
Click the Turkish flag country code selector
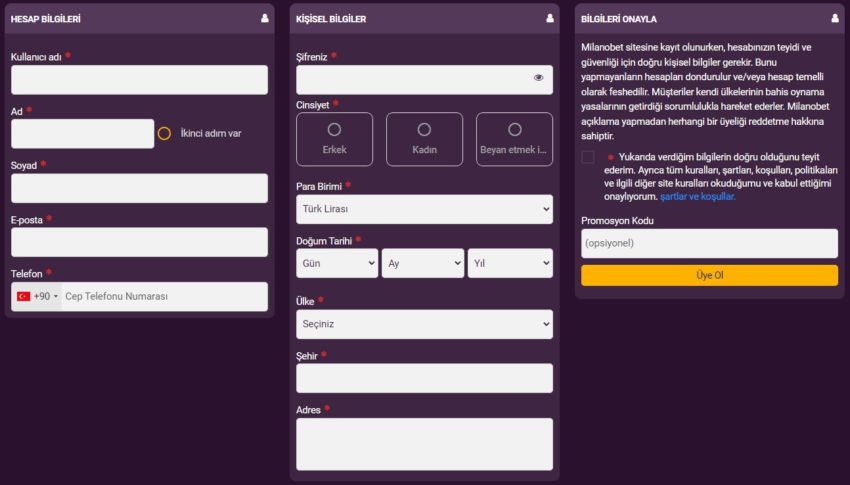click(x=37, y=297)
